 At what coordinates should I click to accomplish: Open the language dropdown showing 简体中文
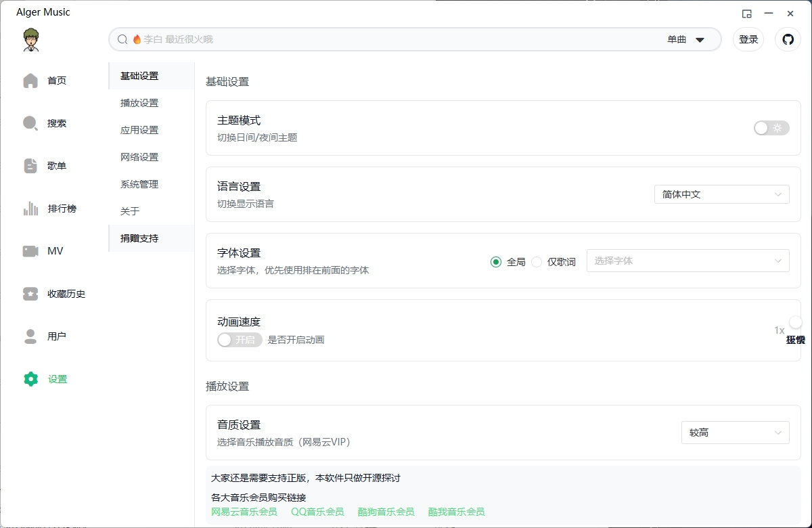pos(721,194)
